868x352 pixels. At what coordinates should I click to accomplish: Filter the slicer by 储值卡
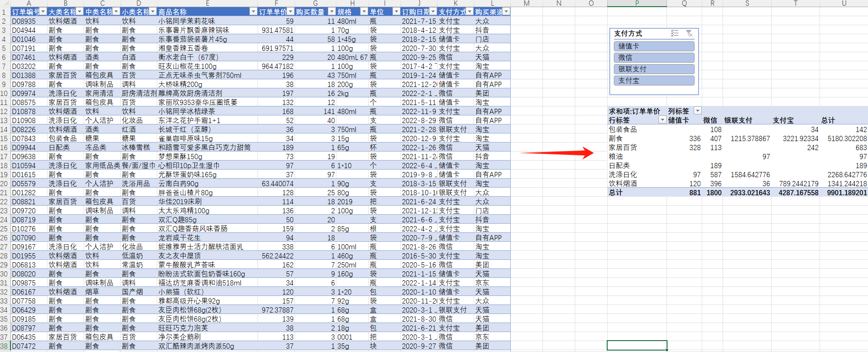pyautogui.click(x=654, y=46)
